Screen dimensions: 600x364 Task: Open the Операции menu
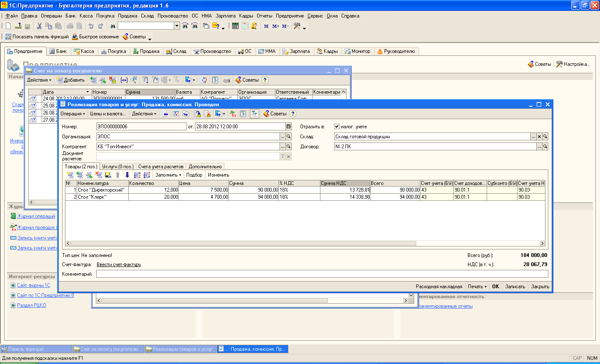pos(51,16)
